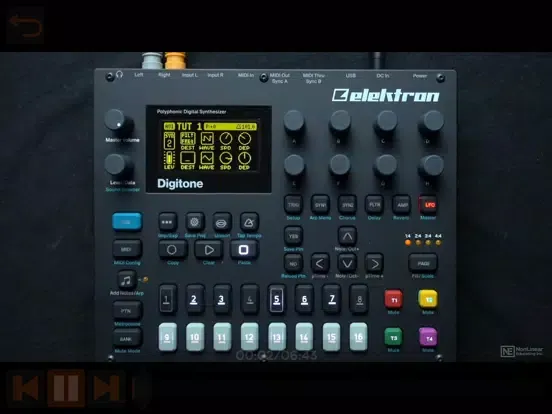552x414 pixels.
Task: Click the music-note Add Notes/Arp key
Action: point(126,280)
